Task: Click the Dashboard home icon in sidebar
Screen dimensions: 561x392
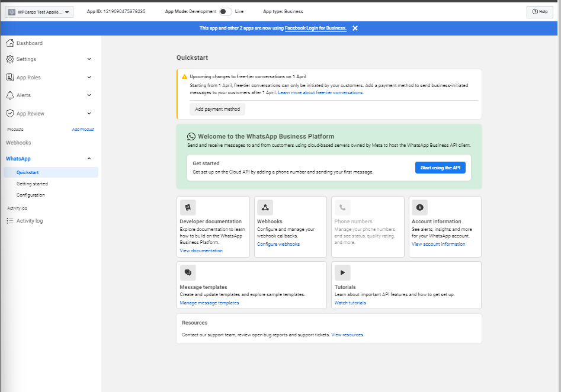Action: (10, 43)
